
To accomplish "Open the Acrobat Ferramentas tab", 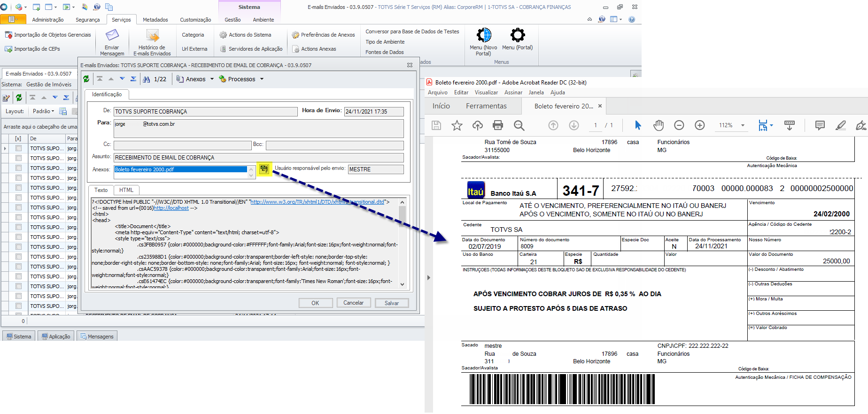I will pos(486,106).
